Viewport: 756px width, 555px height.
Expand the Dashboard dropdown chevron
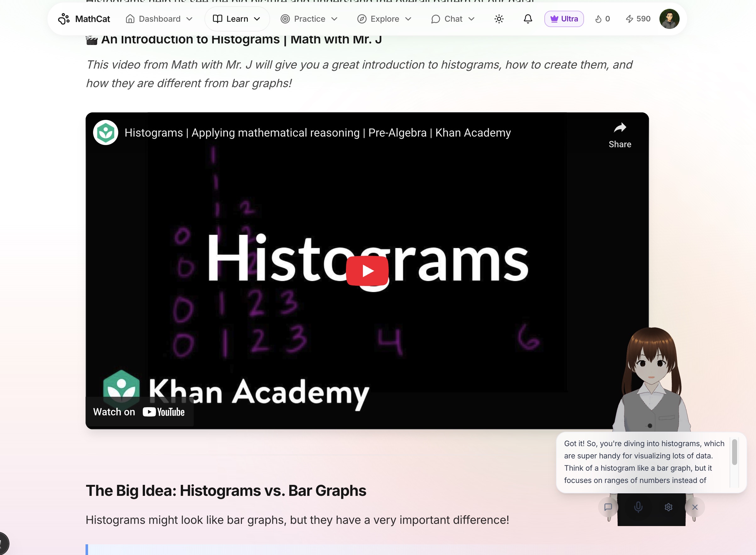(189, 19)
